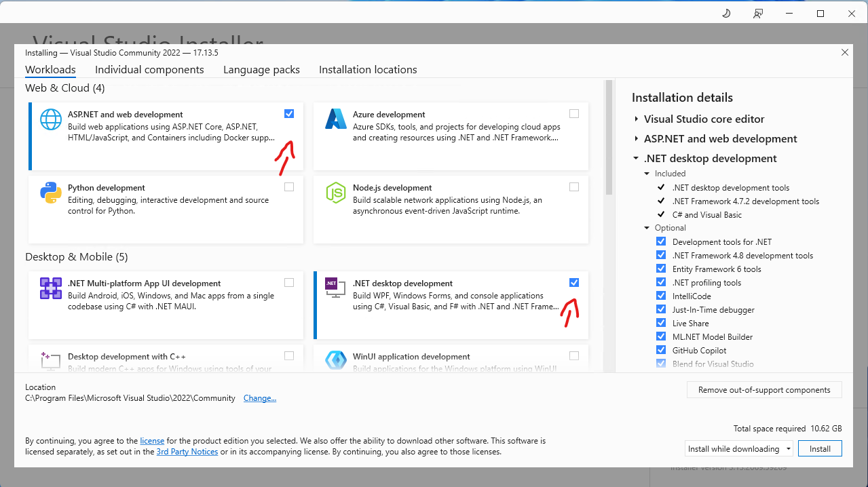Open the license link
The height and width of the screenshot is (487, 868).
152,441
